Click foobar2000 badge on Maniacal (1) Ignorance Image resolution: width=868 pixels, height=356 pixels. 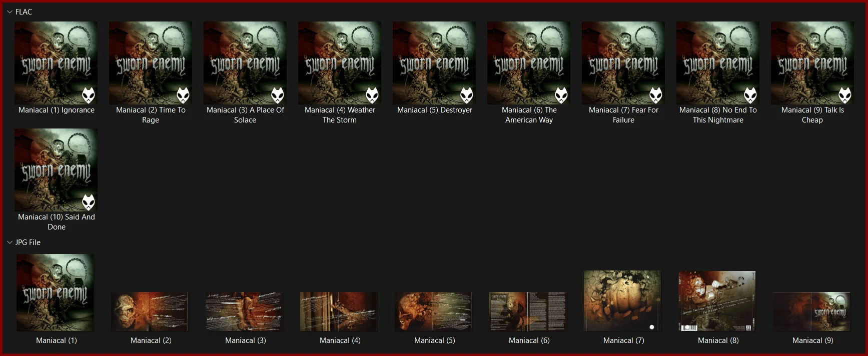coord(89,95)
